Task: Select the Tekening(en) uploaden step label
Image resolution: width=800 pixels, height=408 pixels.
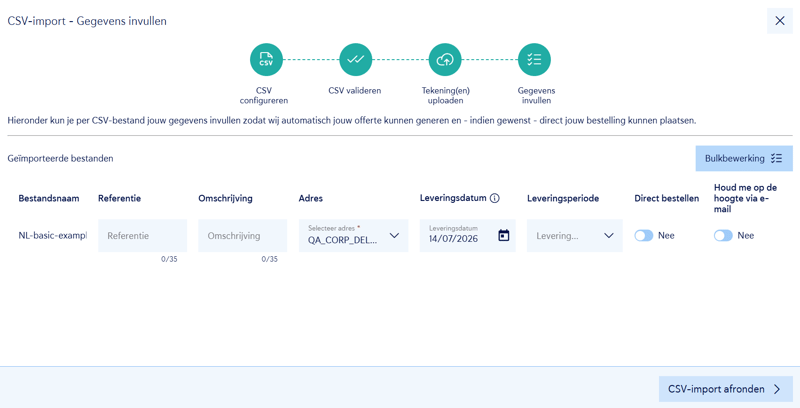Action: (445, 95)
